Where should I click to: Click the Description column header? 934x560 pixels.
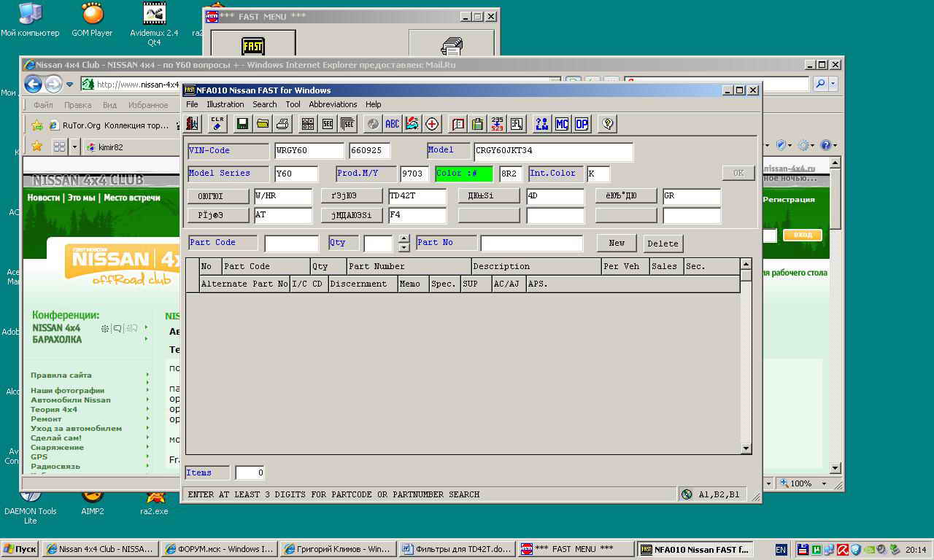536,266
